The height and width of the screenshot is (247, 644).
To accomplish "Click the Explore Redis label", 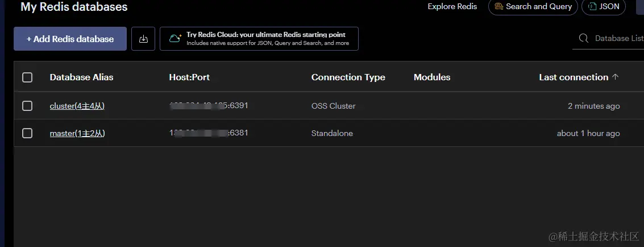I will click(452, 7).
